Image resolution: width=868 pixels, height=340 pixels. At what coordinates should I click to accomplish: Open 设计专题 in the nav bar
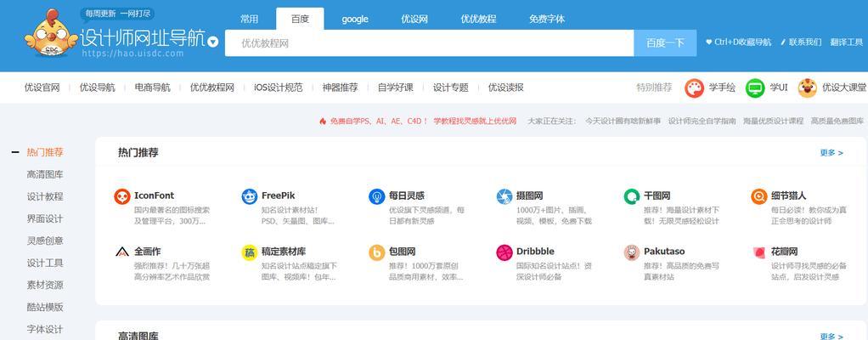point(451,88)
